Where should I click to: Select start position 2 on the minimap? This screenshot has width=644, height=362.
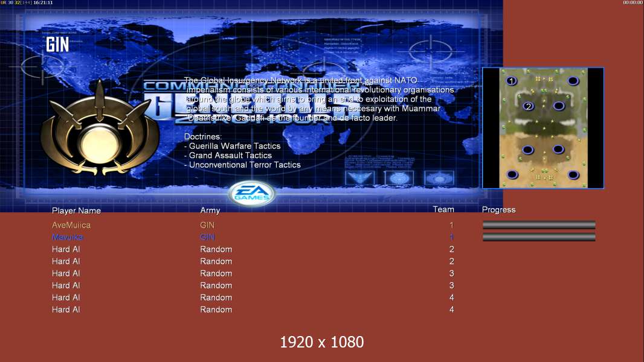(x=528, y=106)
